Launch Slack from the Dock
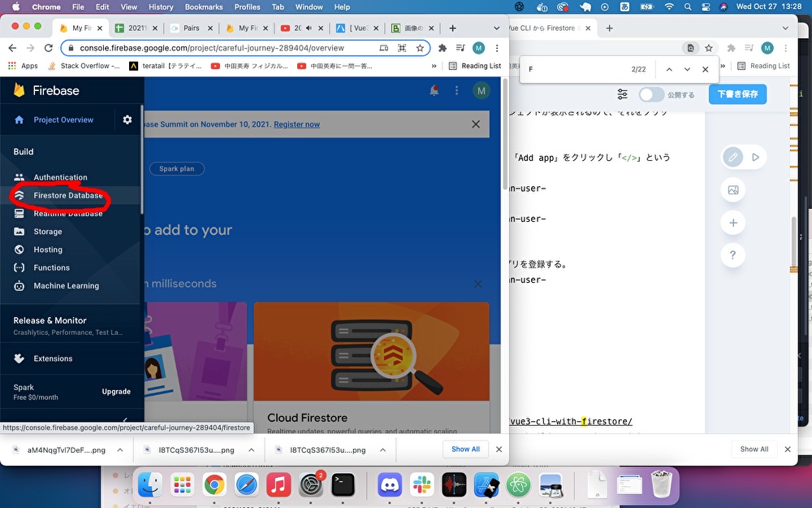812x508 pixels. tap(421, 486)
